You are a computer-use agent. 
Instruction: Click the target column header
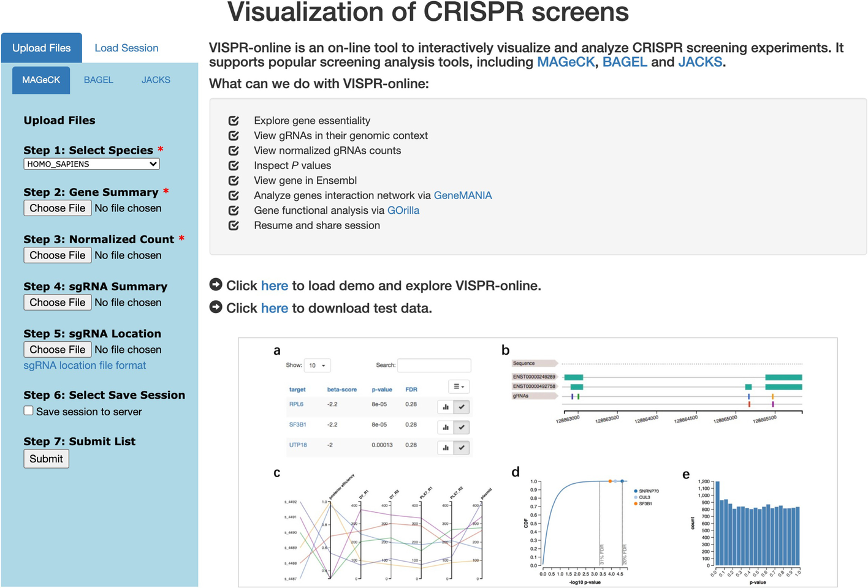point(297,390)
